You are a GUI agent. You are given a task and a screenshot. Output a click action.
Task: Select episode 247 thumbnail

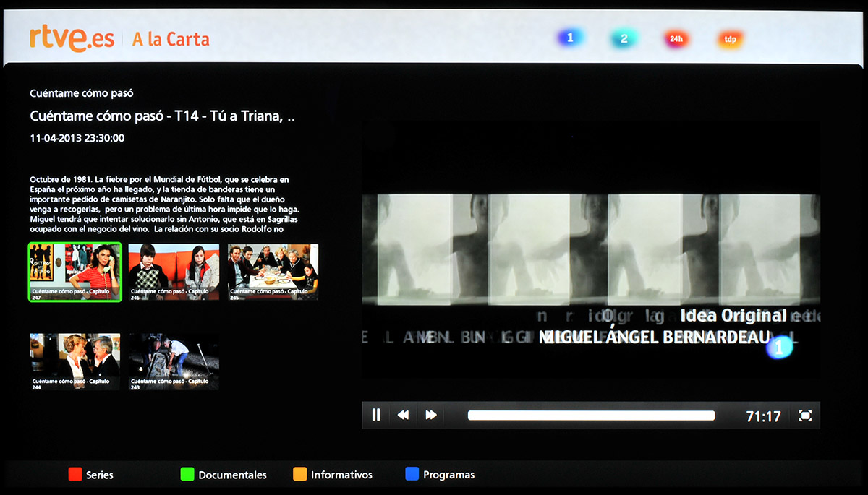click(75, 272)
